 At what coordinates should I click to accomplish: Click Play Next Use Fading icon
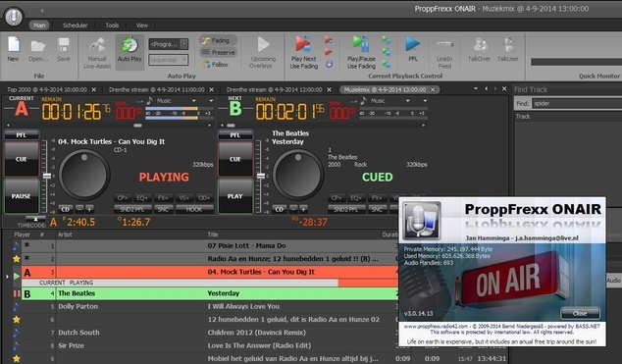(303, 43)
